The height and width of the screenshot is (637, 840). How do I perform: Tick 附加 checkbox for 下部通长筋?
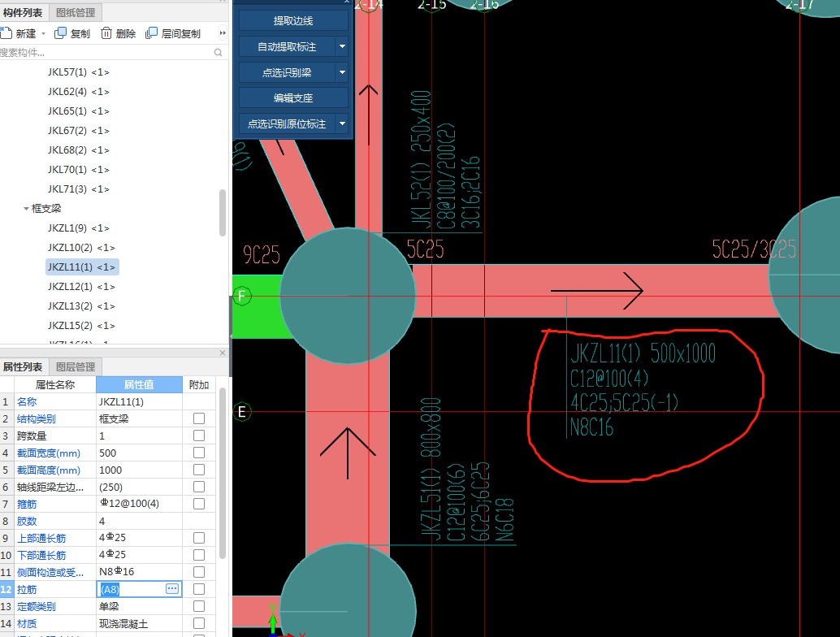click(x=199, y=555)
